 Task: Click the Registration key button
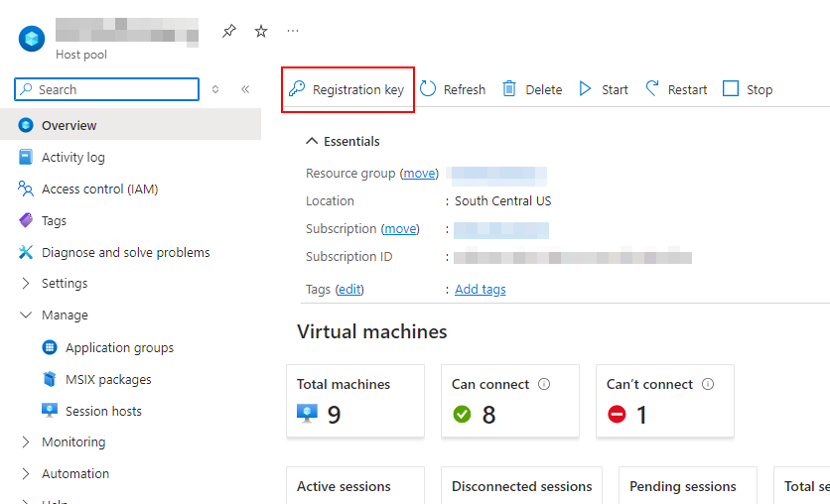click(x=347, y=89)
